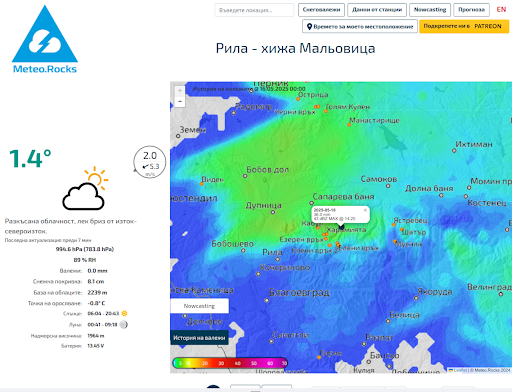This screenshot has width=512, height=392.
Task: Click the sun icon beside sunrise times
Action: point(124,313)
